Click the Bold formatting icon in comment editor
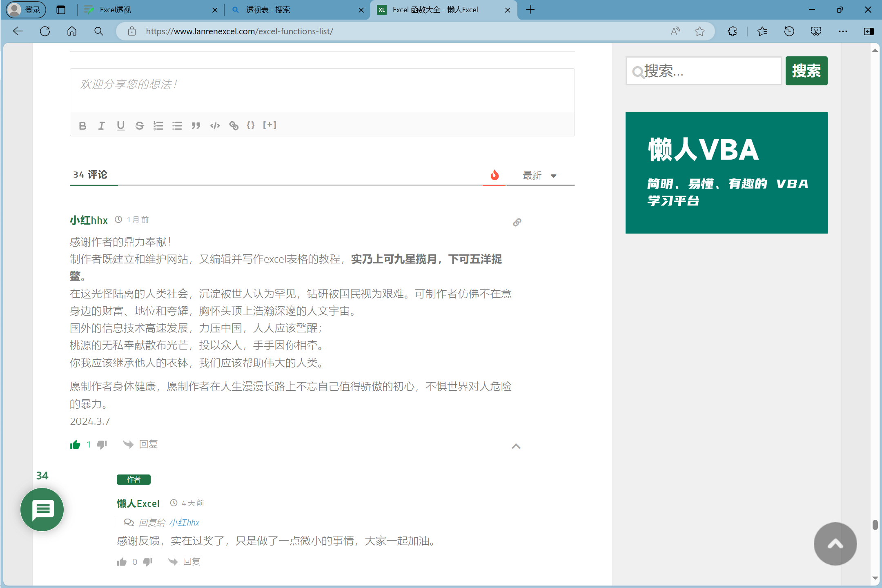The height and width of the screenshot is (588, 882). click(82, 126)
